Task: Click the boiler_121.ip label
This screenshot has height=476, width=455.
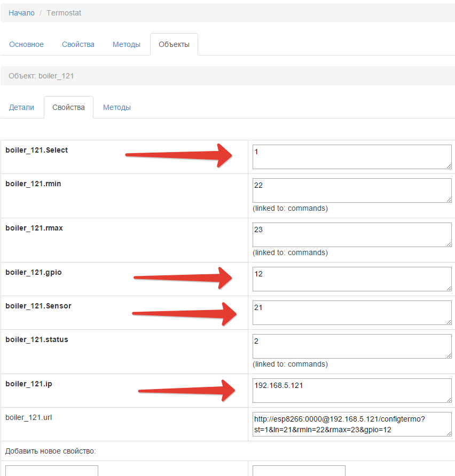Action: coord(28,384)
